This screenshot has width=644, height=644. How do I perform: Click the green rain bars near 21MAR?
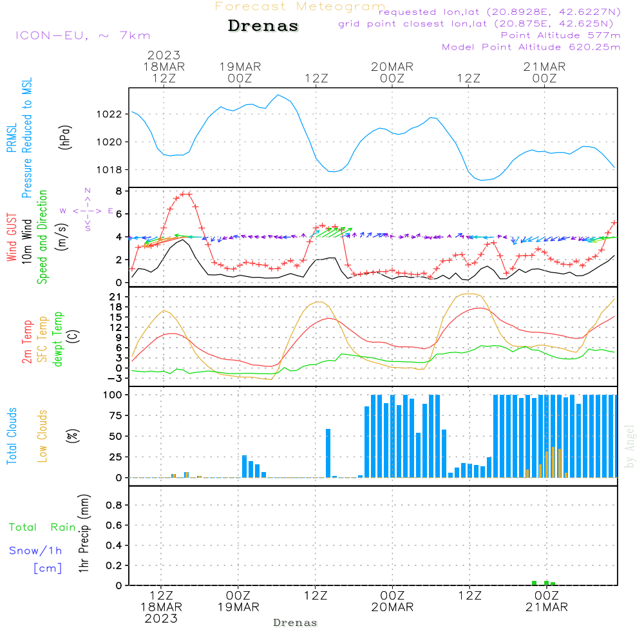546,583
